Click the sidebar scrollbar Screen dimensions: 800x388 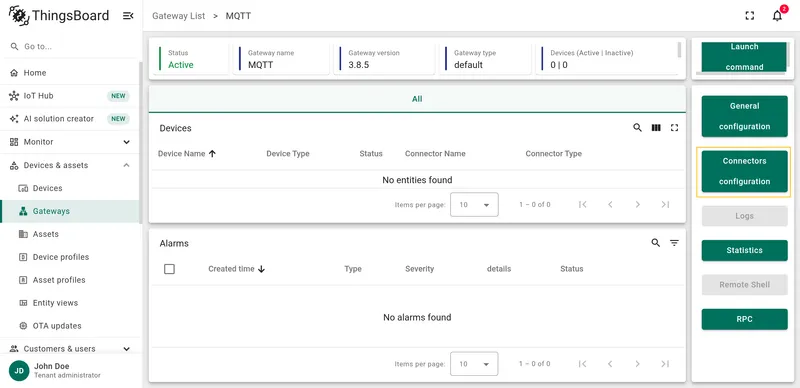point(140,143)
